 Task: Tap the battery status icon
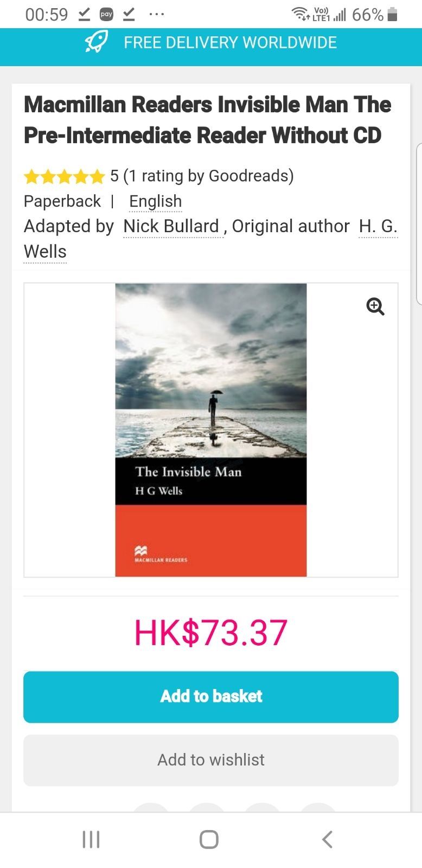click(393, 14)
